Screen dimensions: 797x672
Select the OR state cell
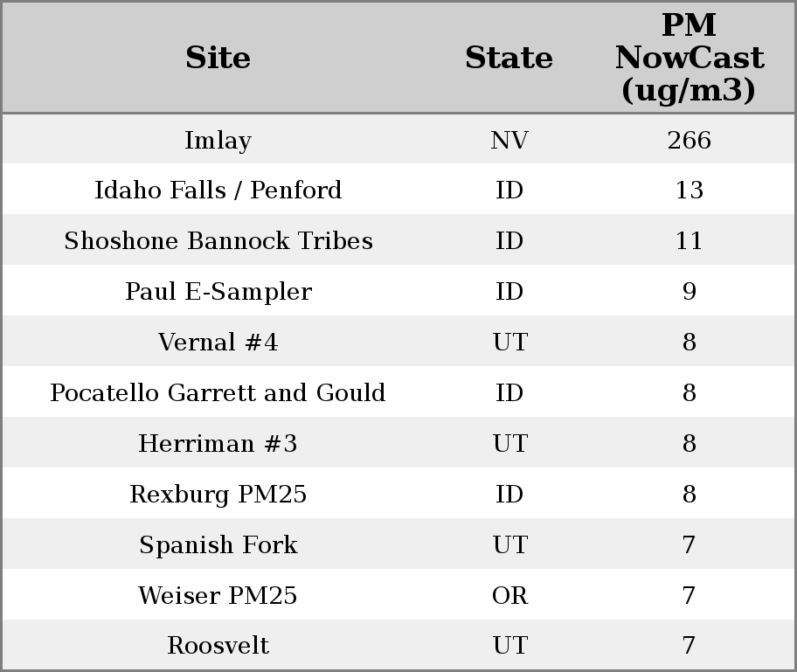coord(509,596)
